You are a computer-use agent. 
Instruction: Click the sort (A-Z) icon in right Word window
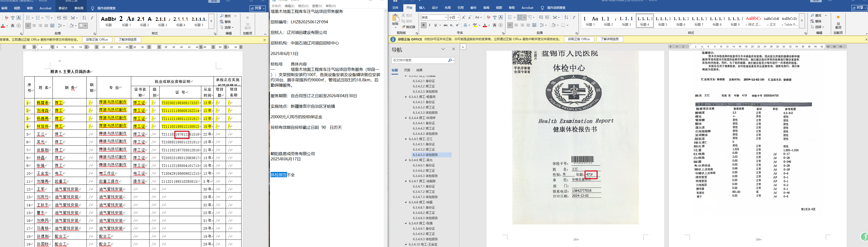566,18
